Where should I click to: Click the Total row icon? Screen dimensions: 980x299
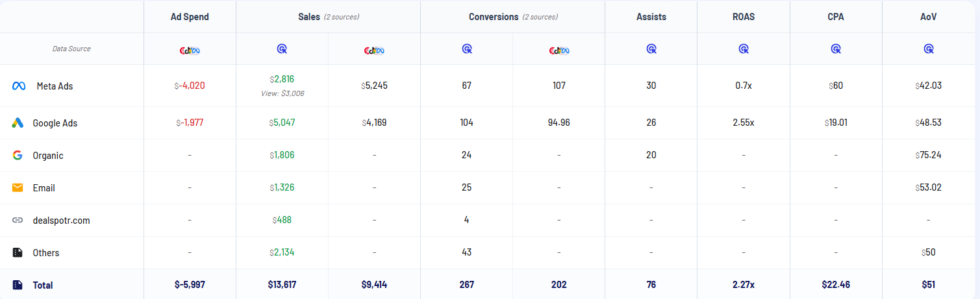(x=18, y=285)
